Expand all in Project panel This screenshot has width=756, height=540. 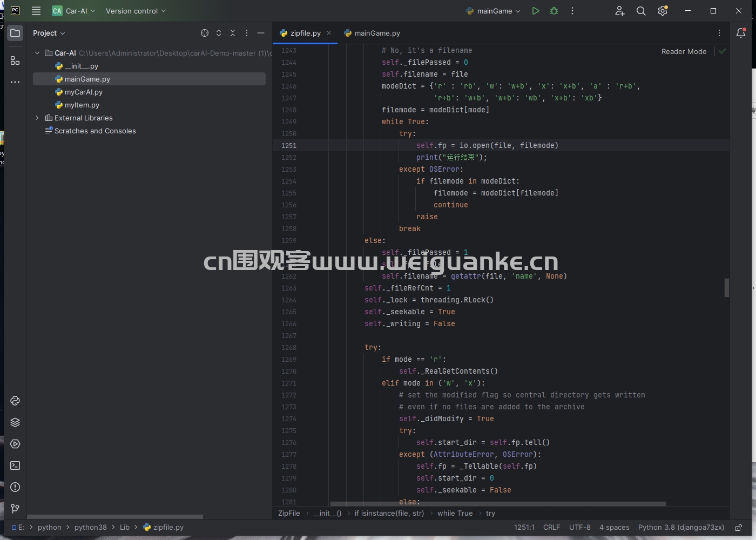pos(219,33)
